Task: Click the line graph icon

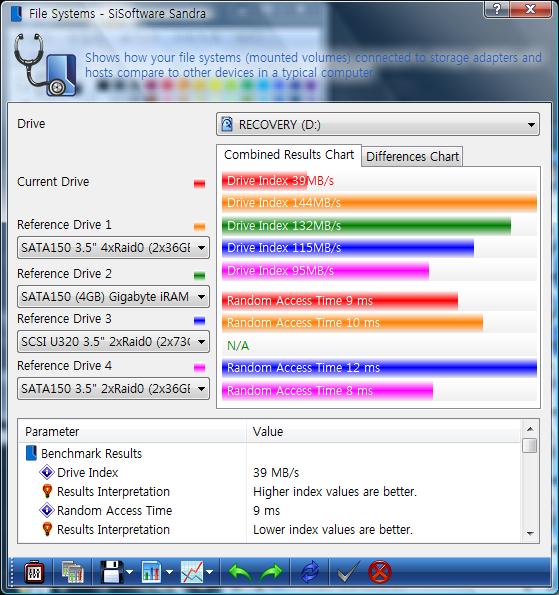Action: pyautogui.click(x=192, y=572)
